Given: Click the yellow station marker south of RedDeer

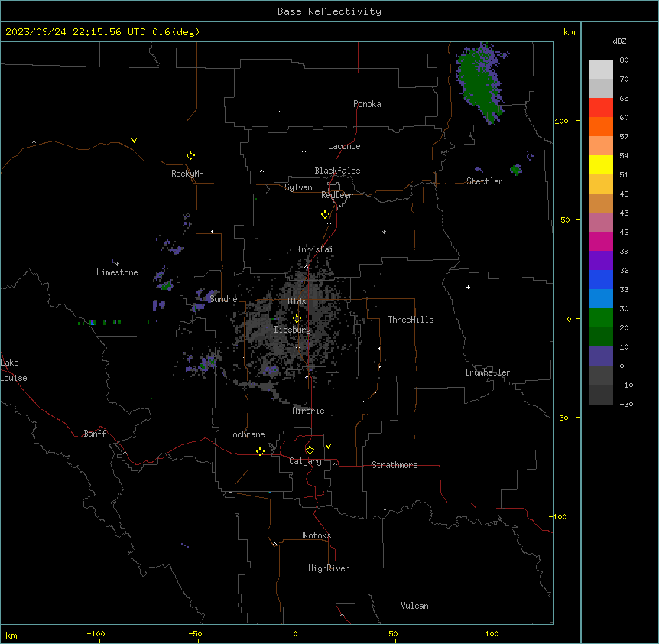Looking at the screenshot, I should [325, 215].
